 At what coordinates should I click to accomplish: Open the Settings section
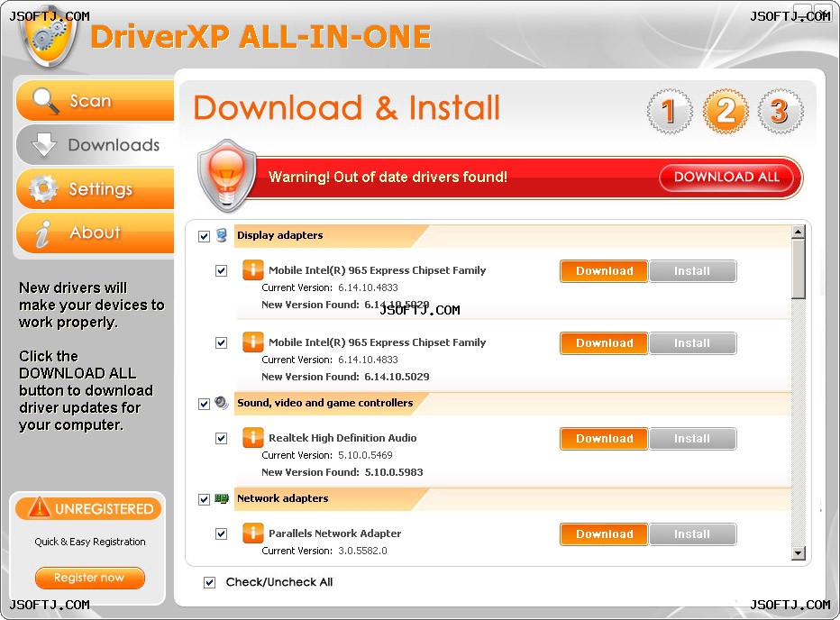(96, 188)
